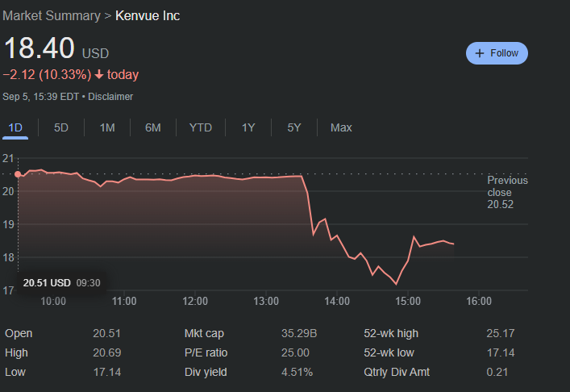Click the plus icon on Follow
This screenshot has width=570, height=392.
(x=480, y=53)
